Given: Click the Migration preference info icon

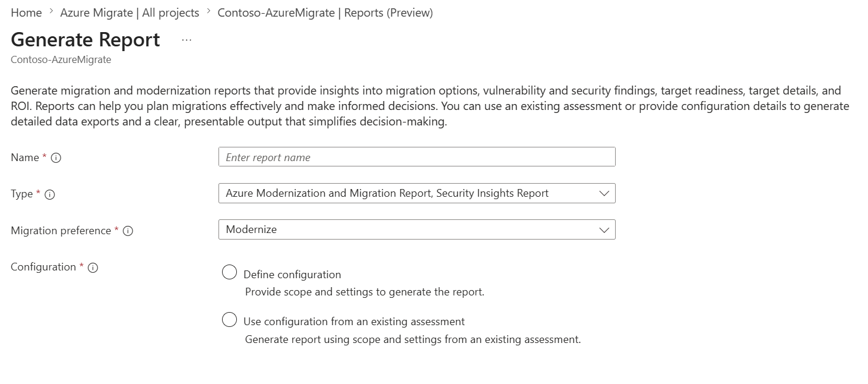Looking at the screenshot, I should tap(128, 231).
